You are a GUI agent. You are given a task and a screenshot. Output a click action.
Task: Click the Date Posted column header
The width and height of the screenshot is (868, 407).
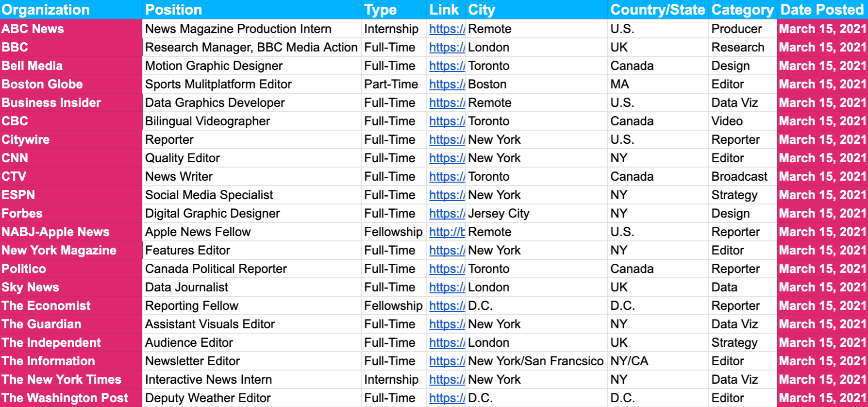coord(821,10)
